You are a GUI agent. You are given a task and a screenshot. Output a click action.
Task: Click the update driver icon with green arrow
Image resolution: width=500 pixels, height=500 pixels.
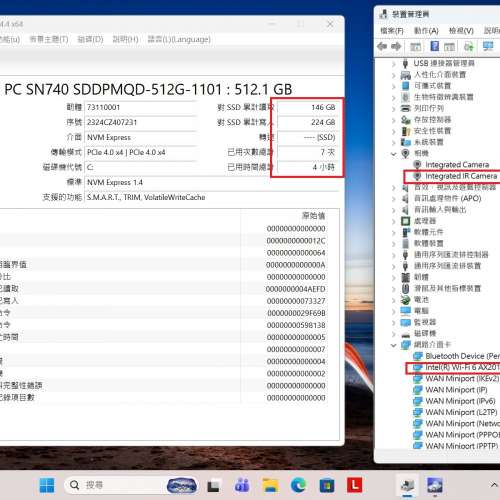coord(469,46)
